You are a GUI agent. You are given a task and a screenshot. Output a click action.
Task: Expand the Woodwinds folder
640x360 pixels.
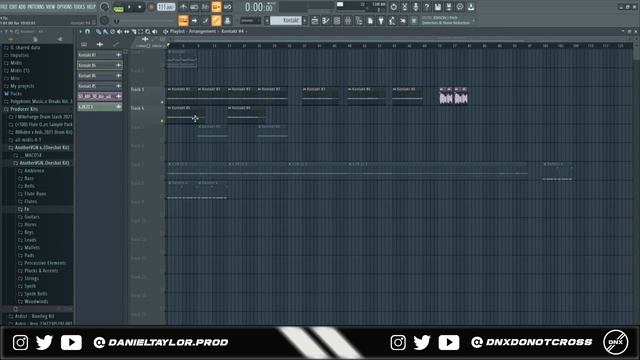36,301
